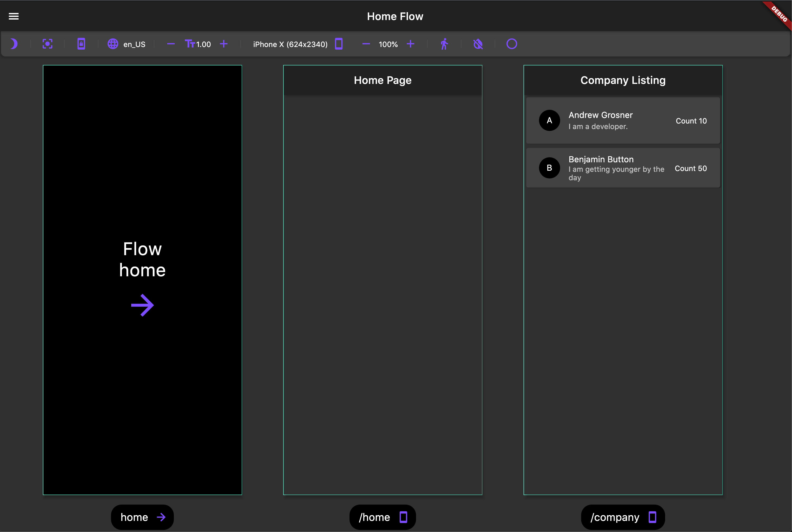
Task: Click the circle outline icon in toolbar
Action: tap(512, 44)
